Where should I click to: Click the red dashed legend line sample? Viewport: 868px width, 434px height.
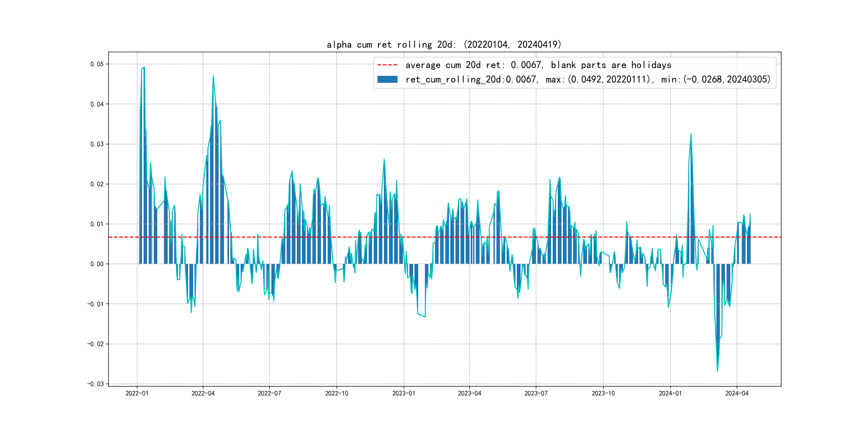coord(387,65)
